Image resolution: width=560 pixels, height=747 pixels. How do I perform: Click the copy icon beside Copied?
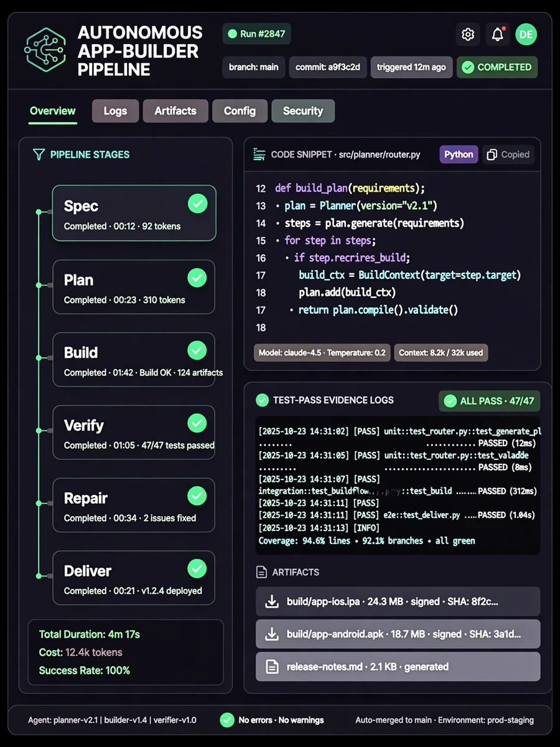492,154
